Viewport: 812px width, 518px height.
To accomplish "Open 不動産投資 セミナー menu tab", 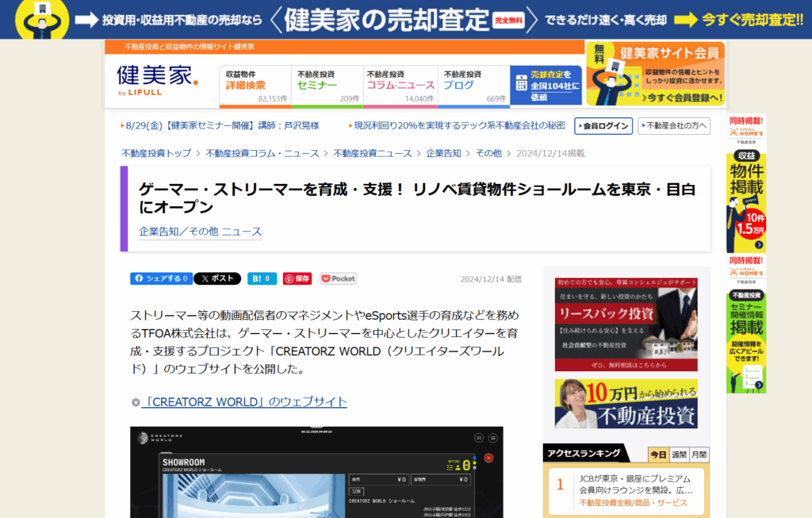I will tap(327, 86).
